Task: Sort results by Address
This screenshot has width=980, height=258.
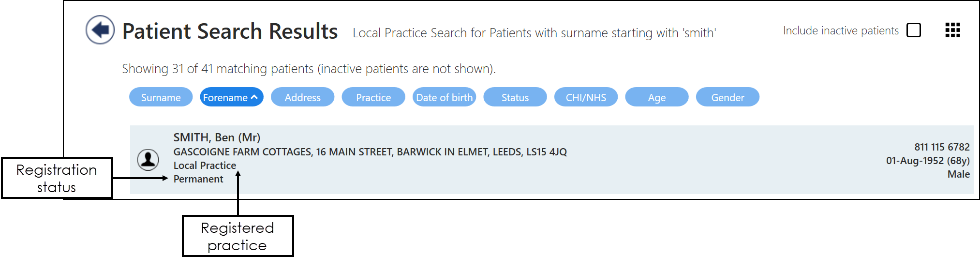Action: 302,97
